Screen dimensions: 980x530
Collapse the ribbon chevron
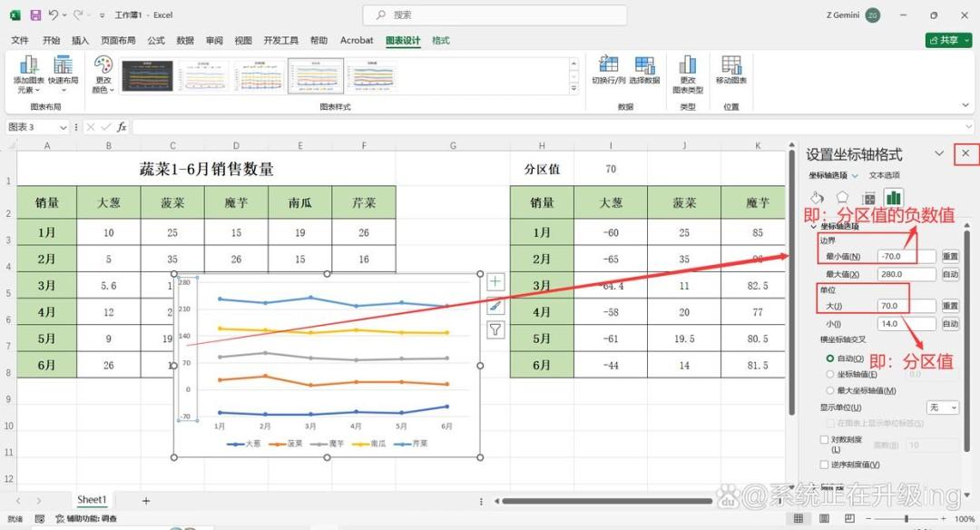(x=965, y=105)
